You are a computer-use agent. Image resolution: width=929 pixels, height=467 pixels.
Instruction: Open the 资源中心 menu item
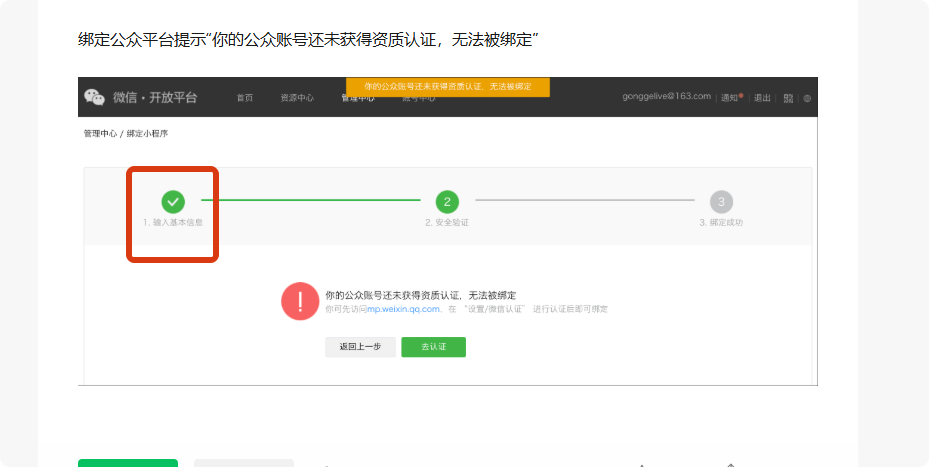tap(297, 98)
